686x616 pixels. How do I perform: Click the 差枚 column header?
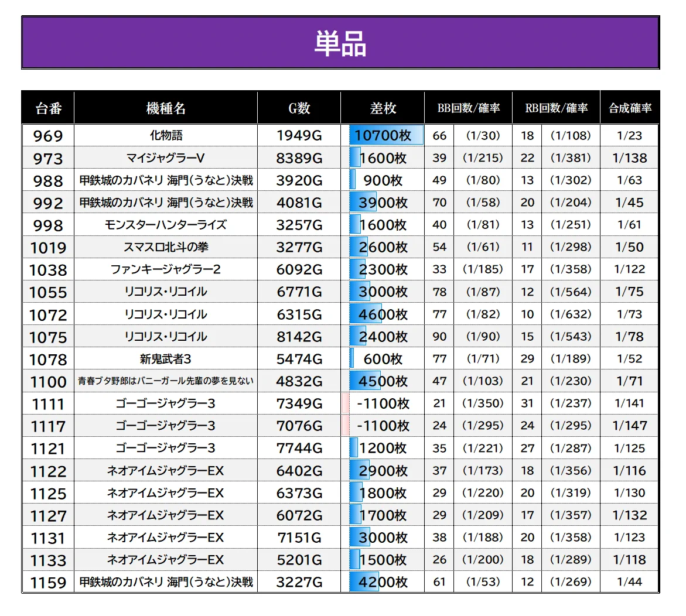pyautogui.click(x=383, y=108)
